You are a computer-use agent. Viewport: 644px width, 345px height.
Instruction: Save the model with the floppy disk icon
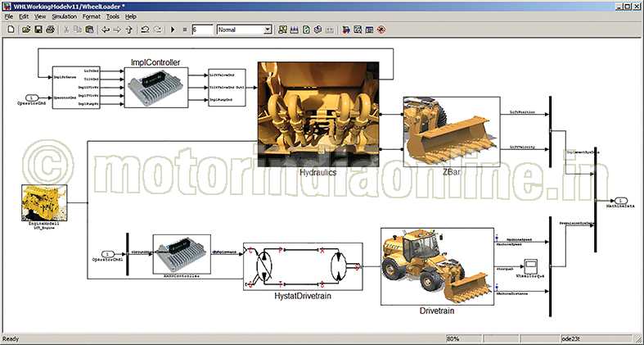pyautogui.click(x=38, y=30)
